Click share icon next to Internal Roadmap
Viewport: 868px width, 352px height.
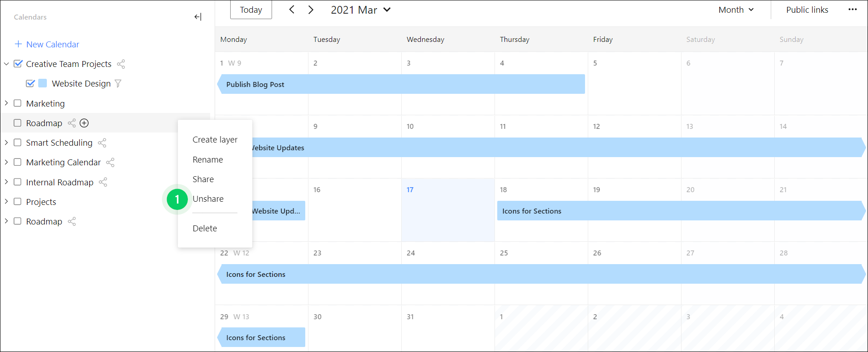[x=103, y=182]
